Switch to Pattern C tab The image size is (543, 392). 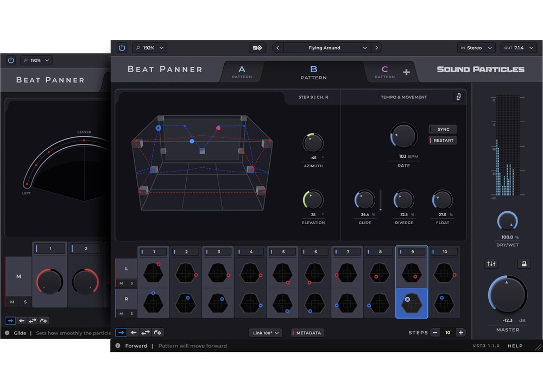click(x=384, y=72)
